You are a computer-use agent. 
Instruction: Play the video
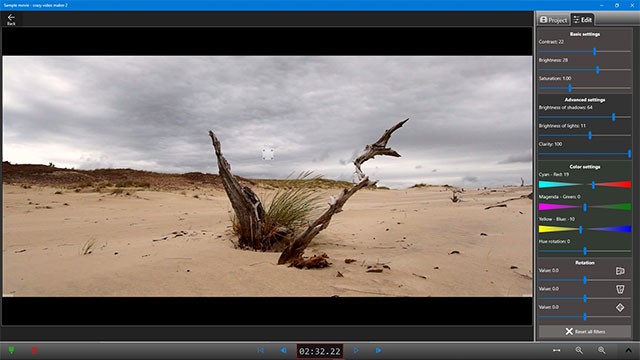tap(356, 350)
